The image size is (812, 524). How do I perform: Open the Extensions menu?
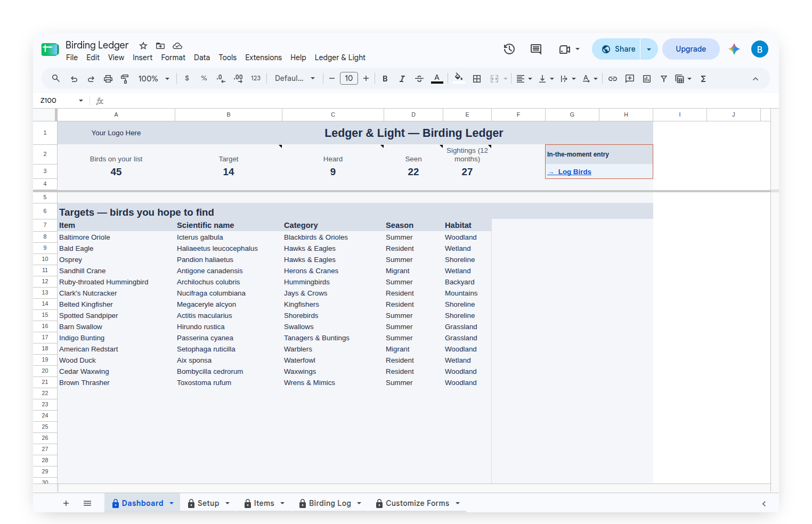tap(263, 58)
